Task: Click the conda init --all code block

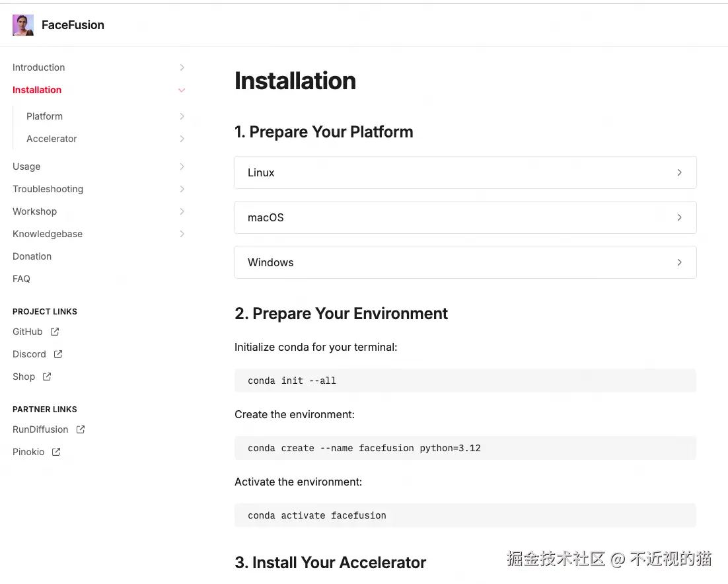Action: point(464,381)
